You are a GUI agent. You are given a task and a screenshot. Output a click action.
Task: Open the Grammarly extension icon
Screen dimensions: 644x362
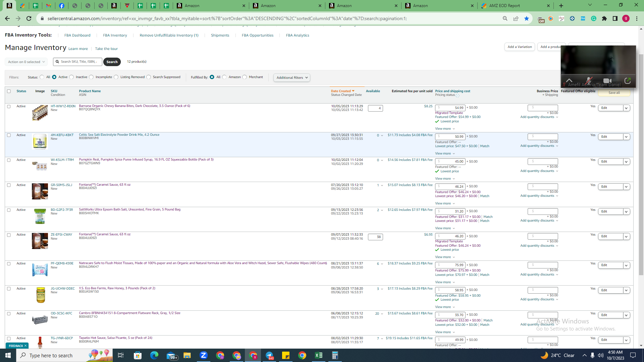click(594, 18)
